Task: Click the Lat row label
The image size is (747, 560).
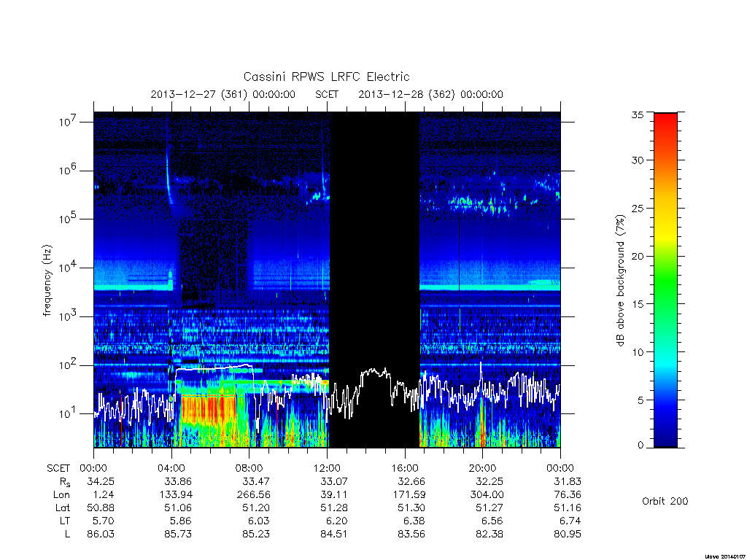Action: (x=63, y=507)
